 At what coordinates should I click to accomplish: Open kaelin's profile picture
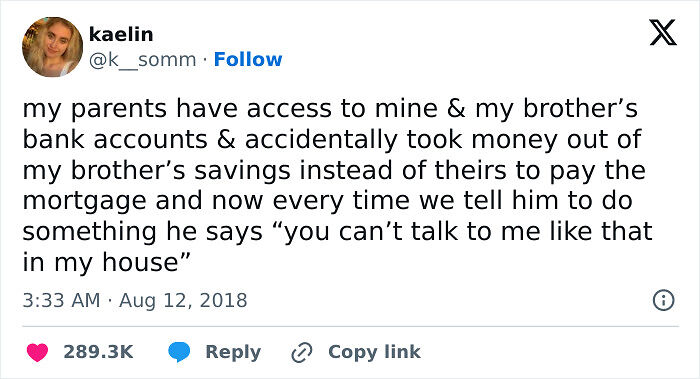[x=52, y=46]
